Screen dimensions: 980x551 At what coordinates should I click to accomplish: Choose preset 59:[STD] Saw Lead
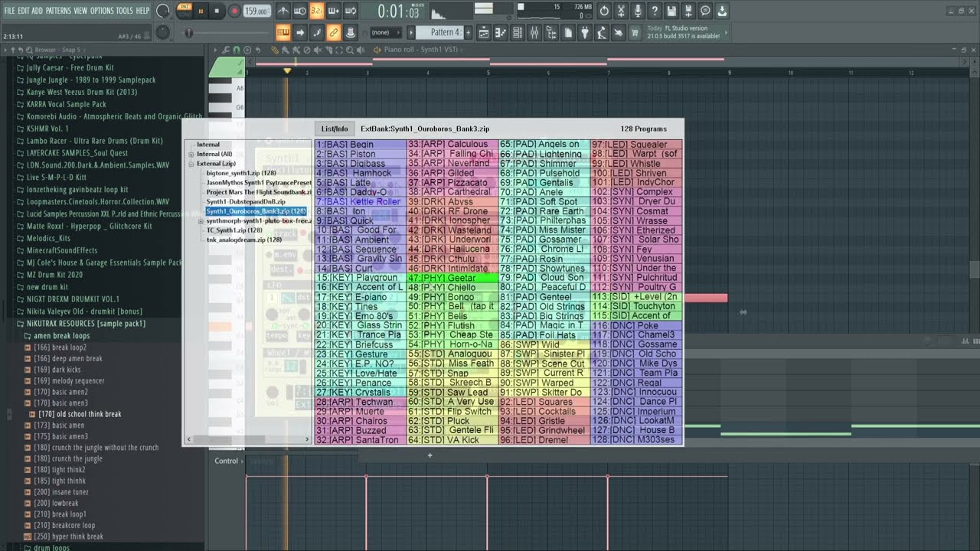452,393
